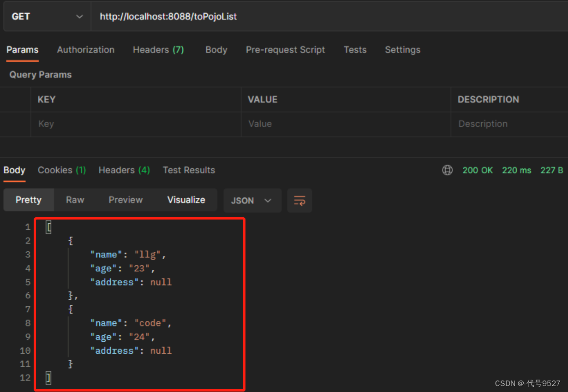This screenshot has width=568, height=392.
Task: Click the 200 OK status text
Action: [x=478, y=170]
